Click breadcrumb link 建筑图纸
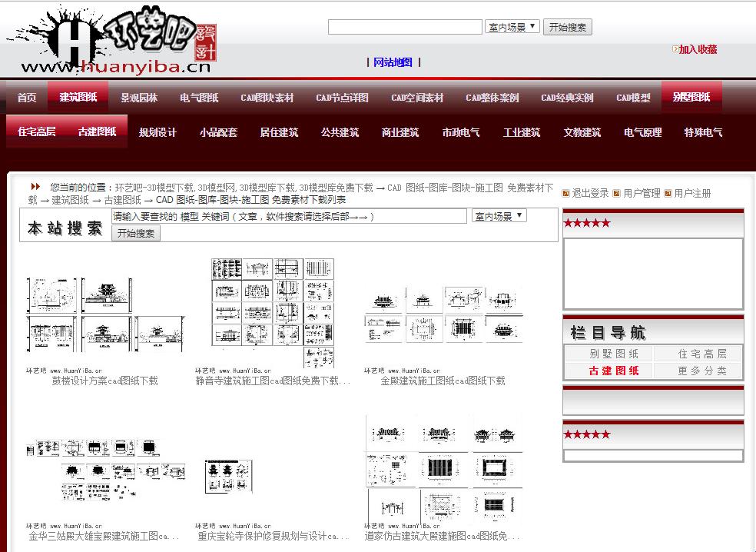Screen dimensions: 756x552 click(71, 200)
